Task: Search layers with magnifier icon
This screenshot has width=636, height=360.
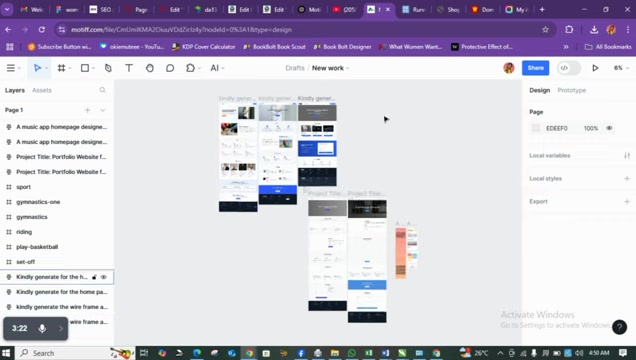Action: point(102,90)
